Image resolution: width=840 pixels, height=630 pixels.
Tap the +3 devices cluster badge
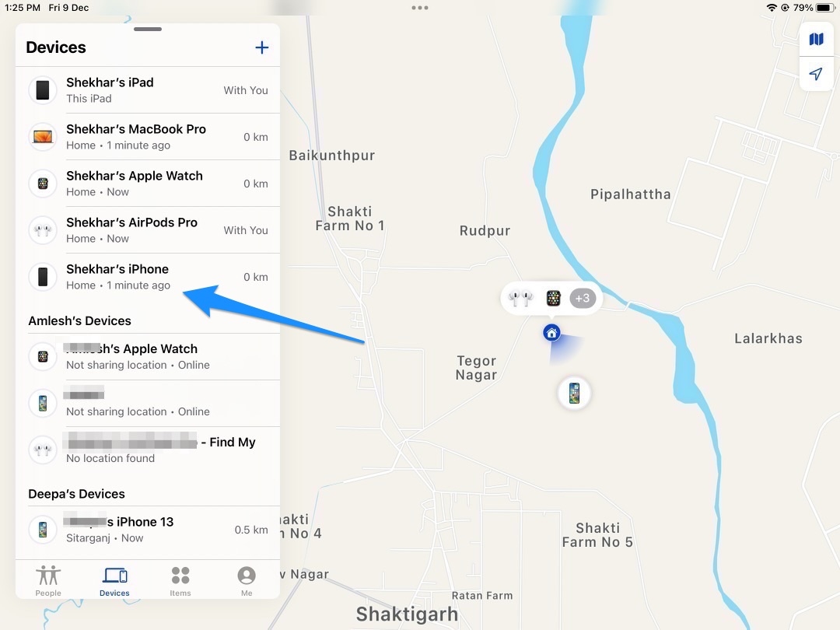click(583, 299)
